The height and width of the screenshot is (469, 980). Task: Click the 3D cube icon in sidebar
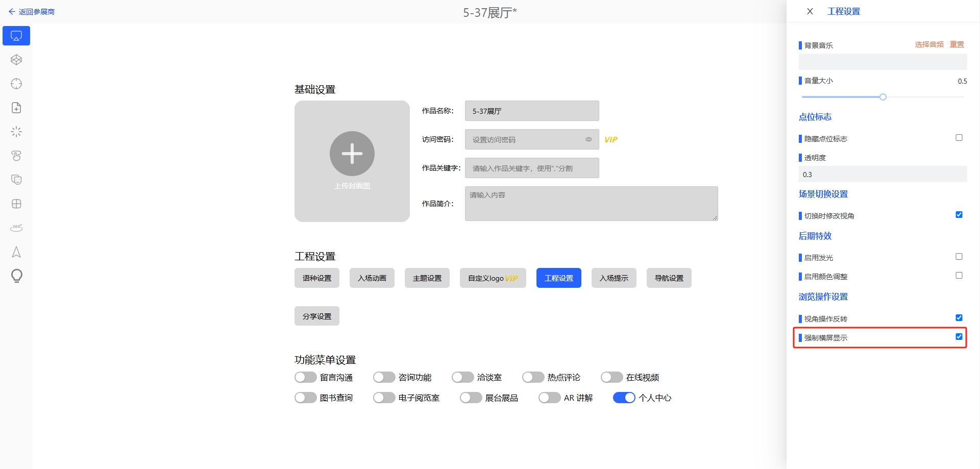(x=16, y=60)
